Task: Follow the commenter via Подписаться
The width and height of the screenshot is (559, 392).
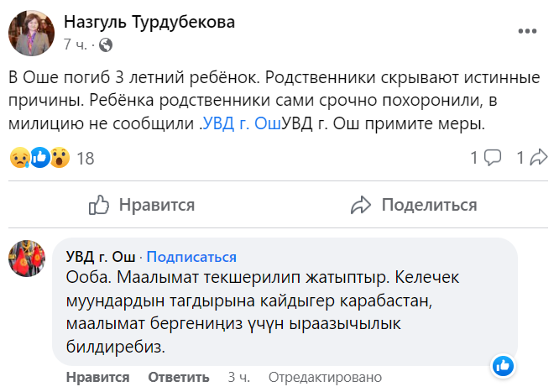Action: [191, 257]
